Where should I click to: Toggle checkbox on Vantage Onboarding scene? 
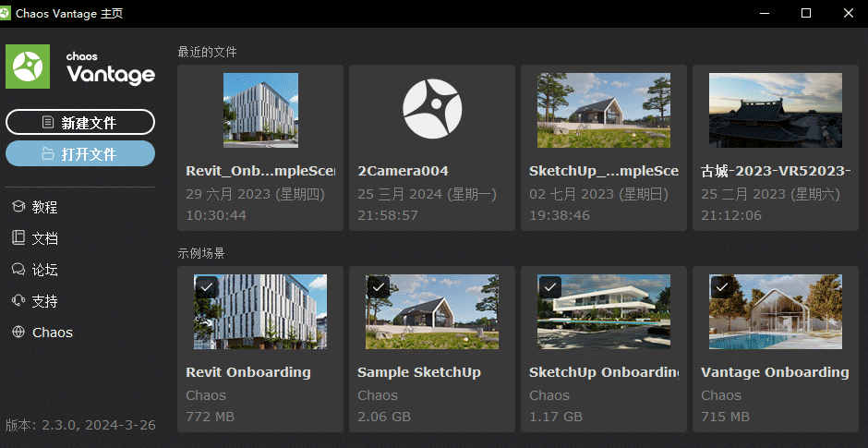click(x=721, y=286)
